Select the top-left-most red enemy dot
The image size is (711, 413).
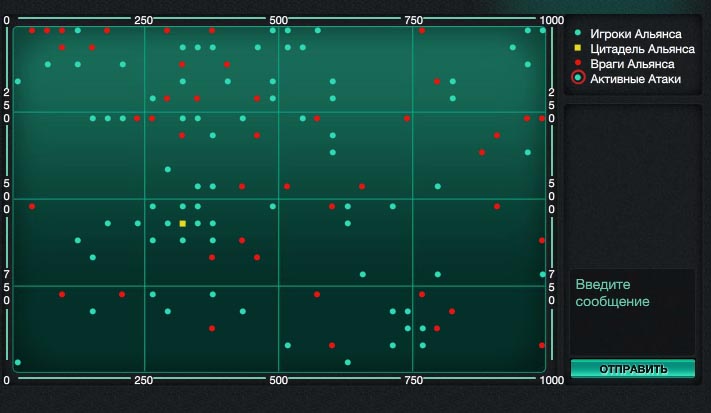[32, 30]
